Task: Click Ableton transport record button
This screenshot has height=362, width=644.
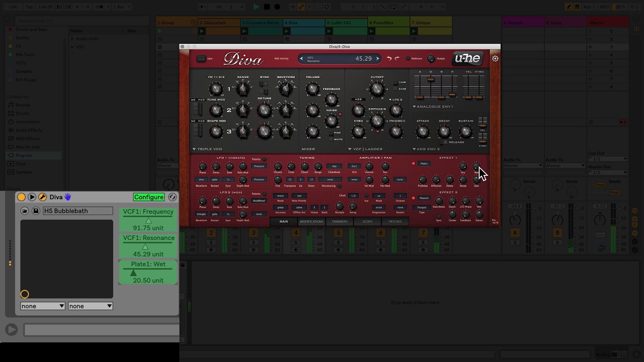Action: [277, 7]
